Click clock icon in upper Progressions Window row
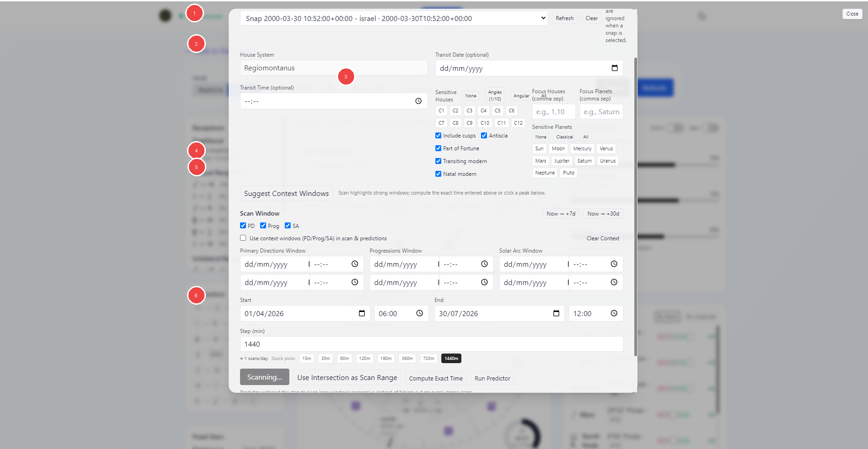The image size is (868, 449). [484, 264]
